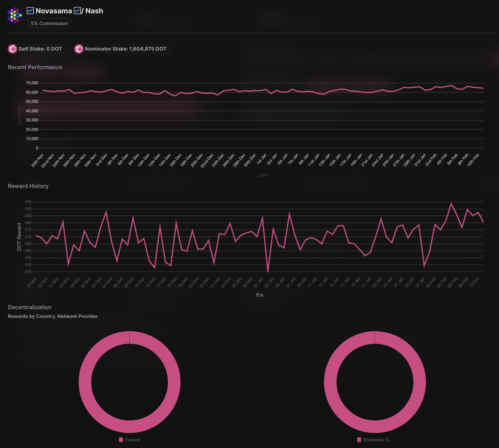
Task: Click the Date axis title under performance chart
Action: pyautogui.click(x=263, y=175)
